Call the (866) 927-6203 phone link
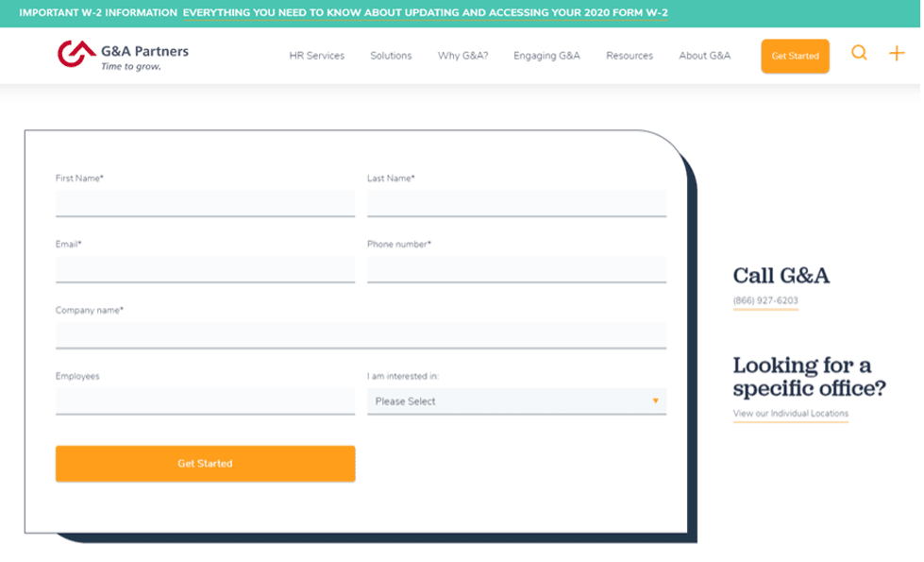Viewport: 924px width, 562px height. point(765,301)
